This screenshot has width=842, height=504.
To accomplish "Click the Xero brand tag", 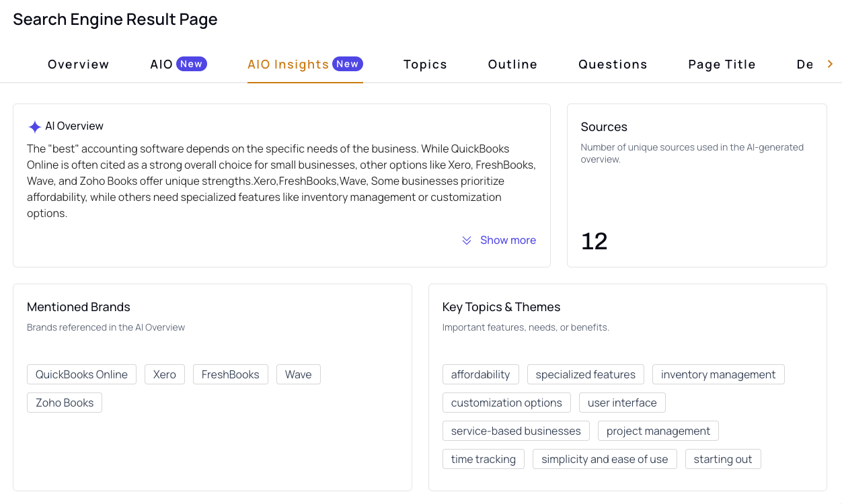I will click(x=164, y=374).
